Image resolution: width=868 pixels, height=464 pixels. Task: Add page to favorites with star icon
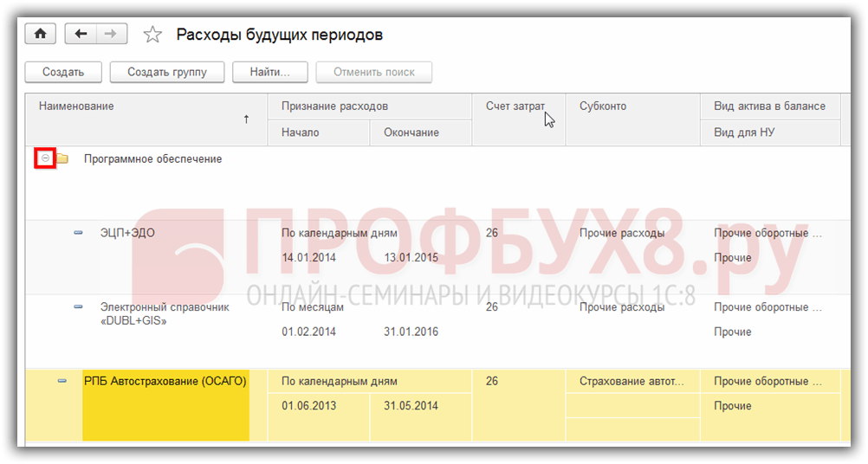[x=152, y=35]
